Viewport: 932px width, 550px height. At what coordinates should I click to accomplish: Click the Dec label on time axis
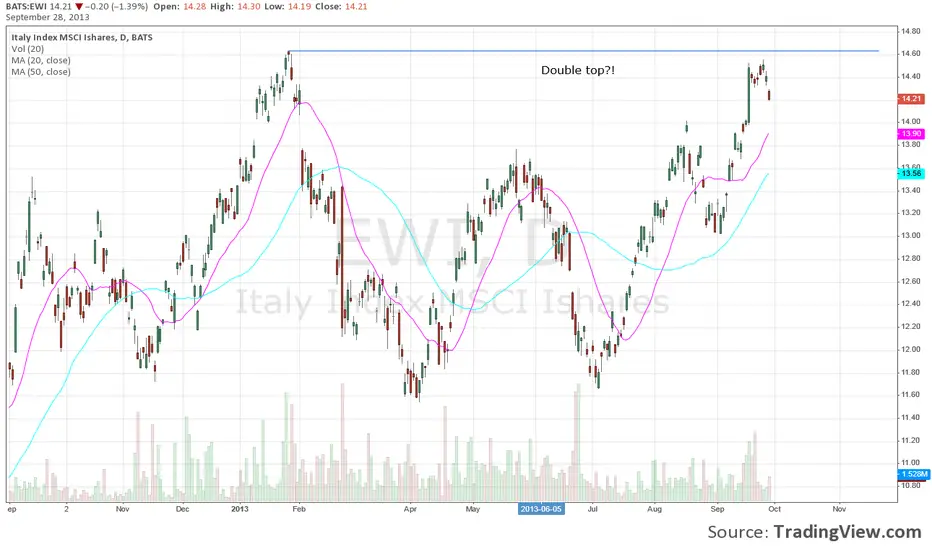coord(182,509)
